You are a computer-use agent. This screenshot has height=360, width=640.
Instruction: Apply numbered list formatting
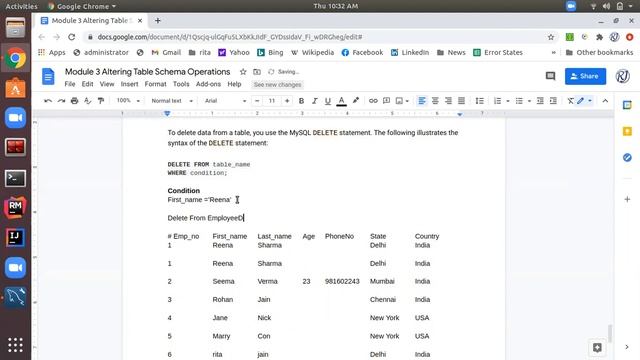tap(497, 101)
